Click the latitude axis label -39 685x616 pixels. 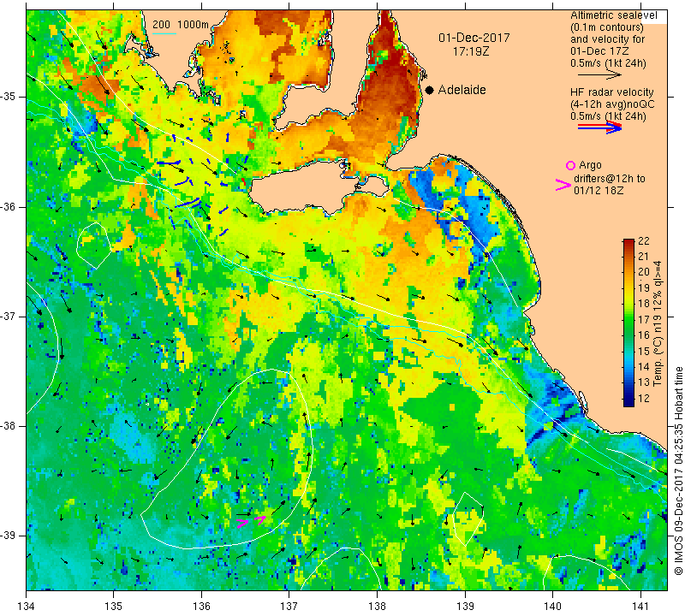click(x=9, y=536)
